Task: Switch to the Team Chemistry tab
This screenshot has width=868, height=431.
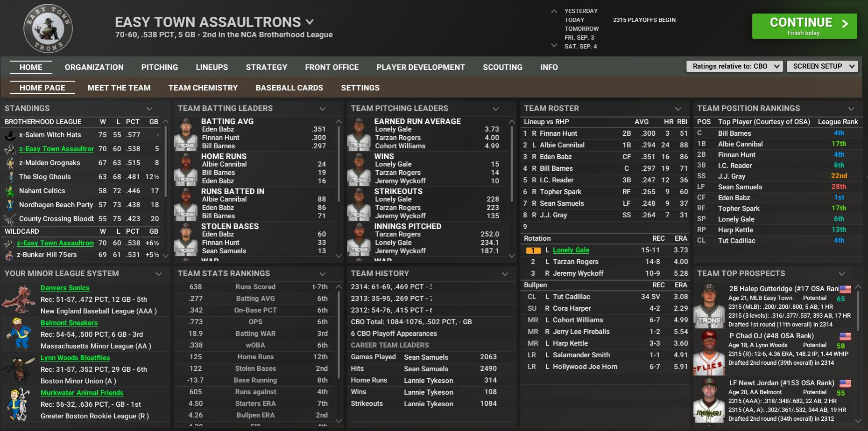Action: [203, 88]
